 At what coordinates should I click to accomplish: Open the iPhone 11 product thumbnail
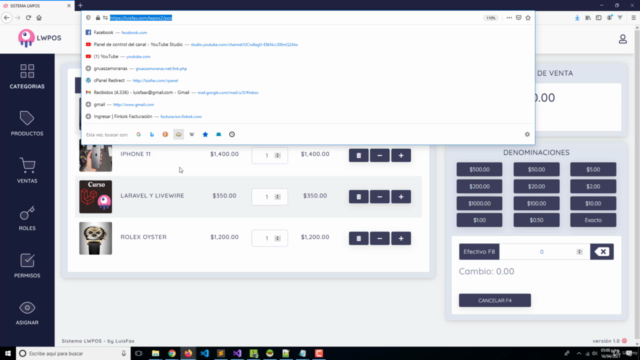(x=96, y=156)
